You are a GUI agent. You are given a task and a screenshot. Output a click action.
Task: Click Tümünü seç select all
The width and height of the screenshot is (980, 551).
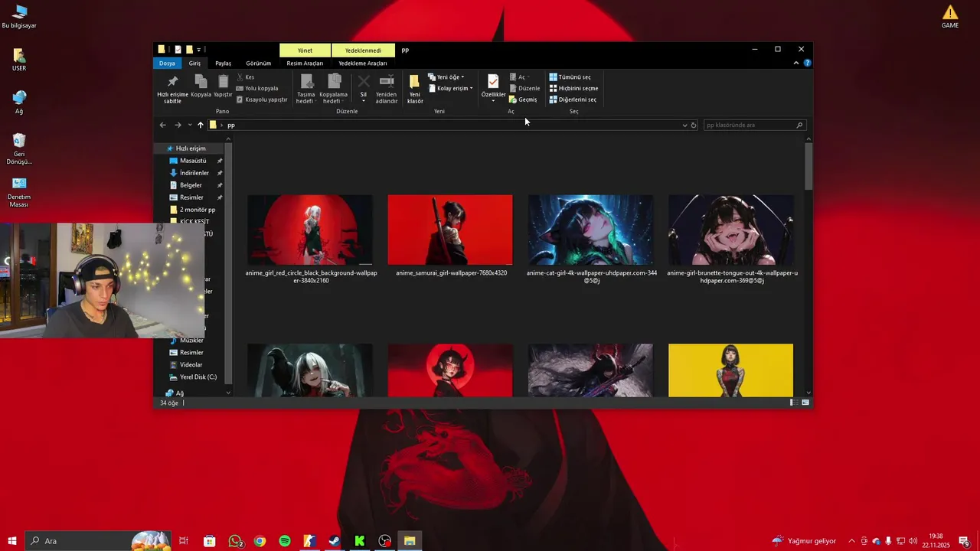[570, 77]
